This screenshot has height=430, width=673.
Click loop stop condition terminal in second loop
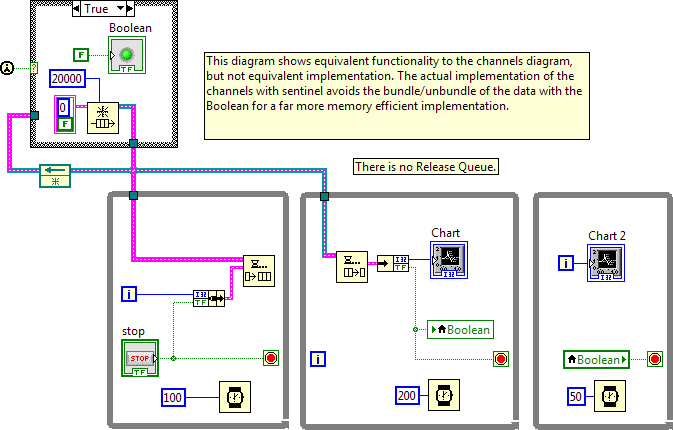point(501,359)
